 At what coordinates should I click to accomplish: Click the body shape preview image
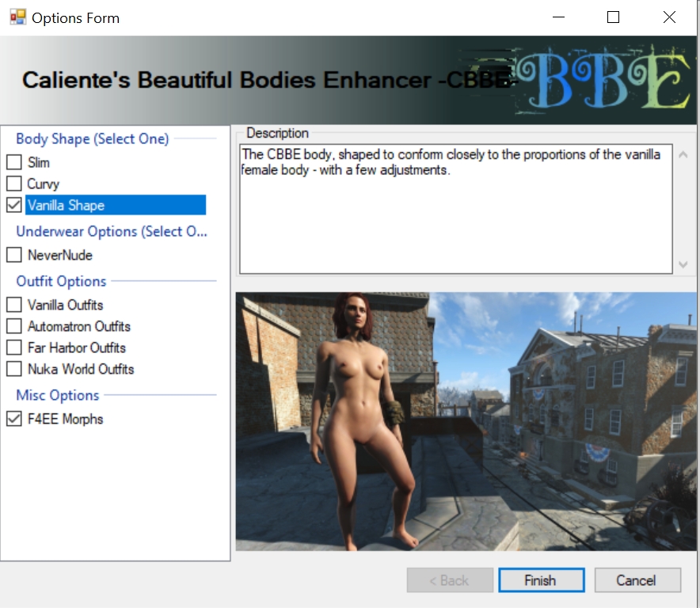(x=466, y=421)
